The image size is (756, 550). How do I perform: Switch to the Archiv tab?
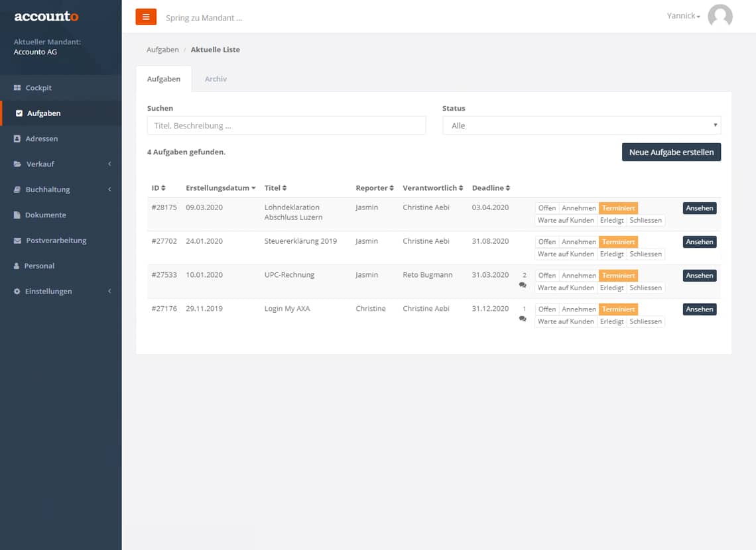point(216,79)
